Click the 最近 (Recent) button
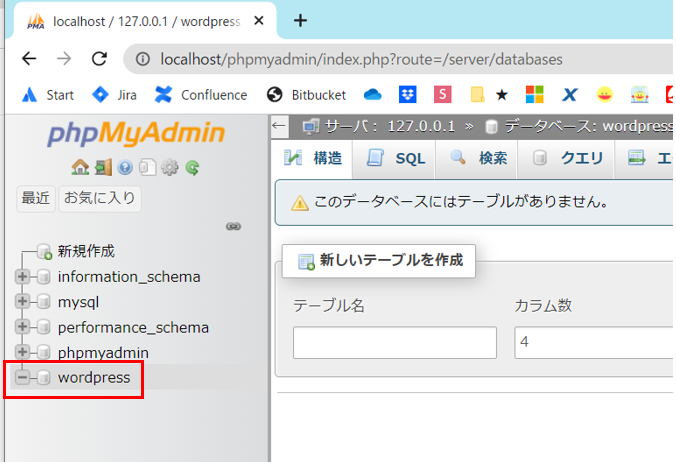The height and width of the screenshot is (462, 676). (x=36, y=198)
